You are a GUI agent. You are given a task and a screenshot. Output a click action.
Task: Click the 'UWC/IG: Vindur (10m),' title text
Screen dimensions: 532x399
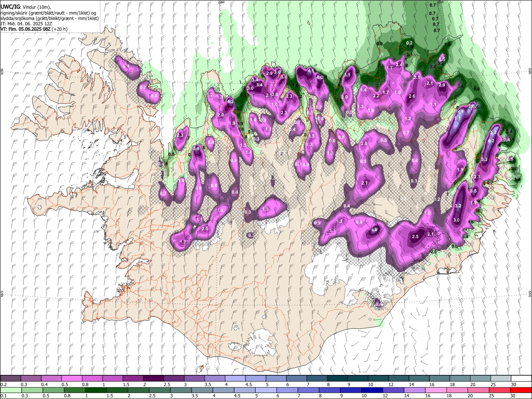coord(26,7)
